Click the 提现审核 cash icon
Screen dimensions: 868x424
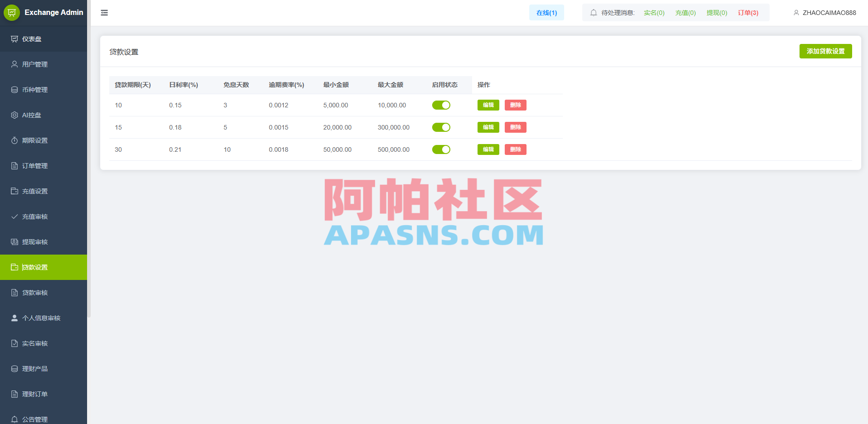click(x=15, y=242)
